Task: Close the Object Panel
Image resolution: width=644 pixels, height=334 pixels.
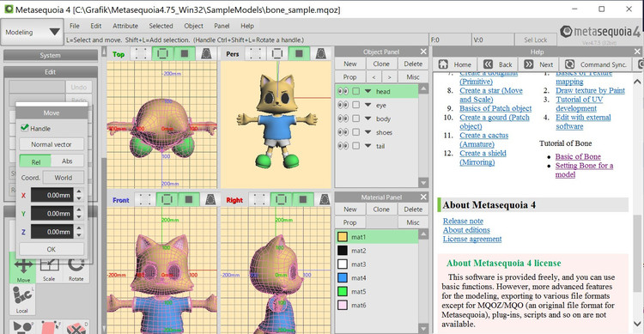Action: (x=423, y=52)
